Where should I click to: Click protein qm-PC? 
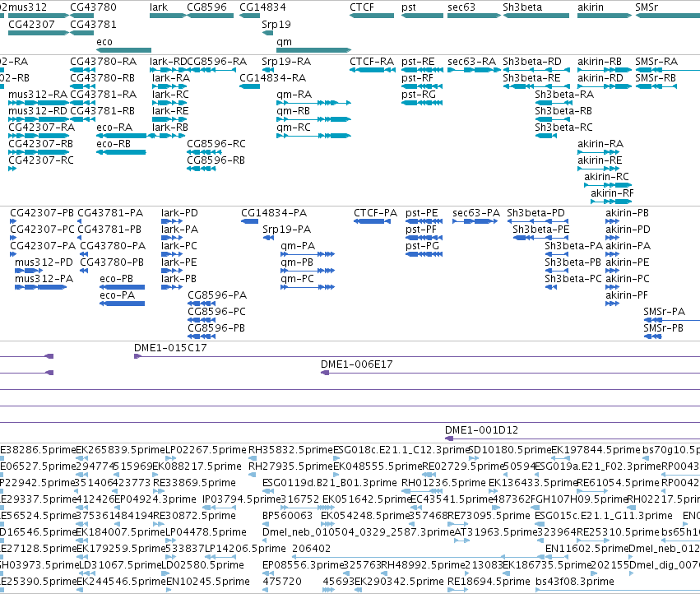(x=297, y=279)
